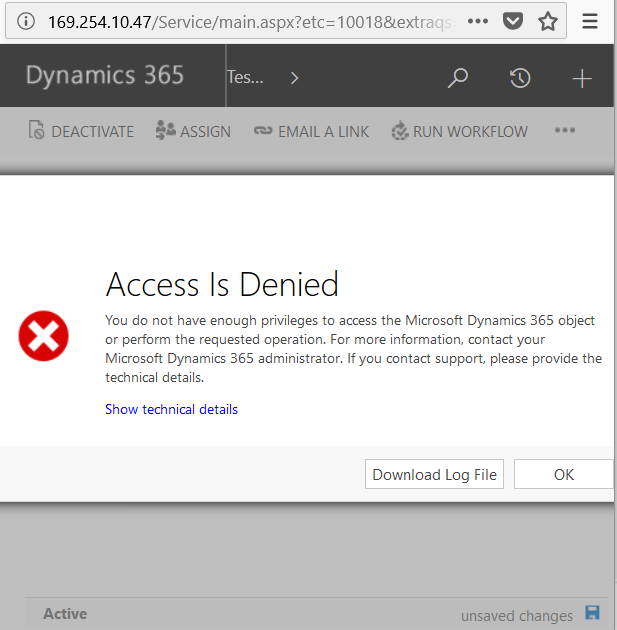Click the Pocket save icon in address bar
The image size is (617, 630).
click(x=512, y=21)
